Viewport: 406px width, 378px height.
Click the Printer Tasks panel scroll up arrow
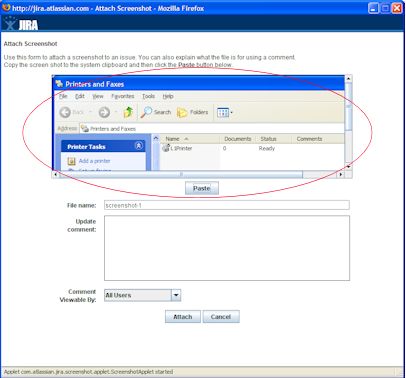156,138
